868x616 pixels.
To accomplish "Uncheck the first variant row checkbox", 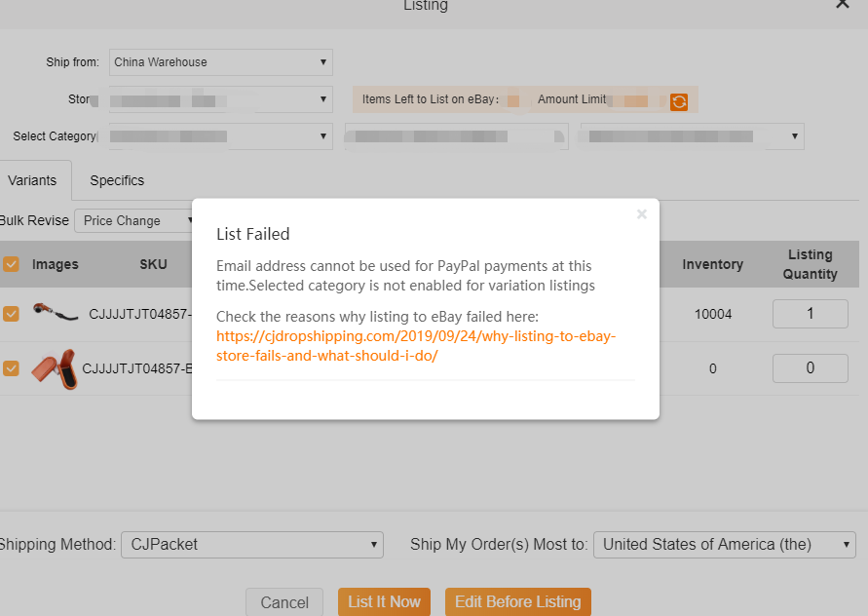I will 11,314.
